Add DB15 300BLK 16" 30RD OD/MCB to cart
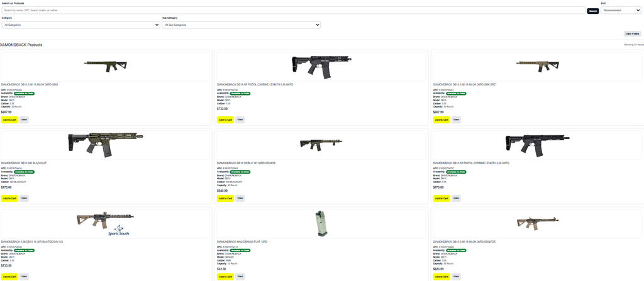 tap(225, 199)
